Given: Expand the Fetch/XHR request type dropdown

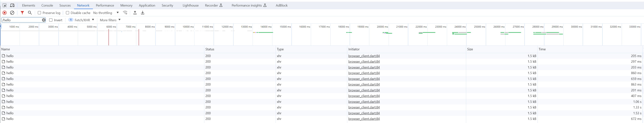Looking at the screenshot, I should click(82, 20).
